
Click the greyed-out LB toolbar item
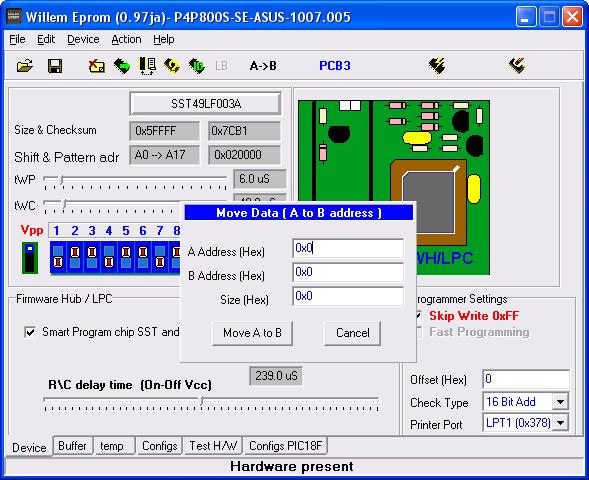click(221, 66)
